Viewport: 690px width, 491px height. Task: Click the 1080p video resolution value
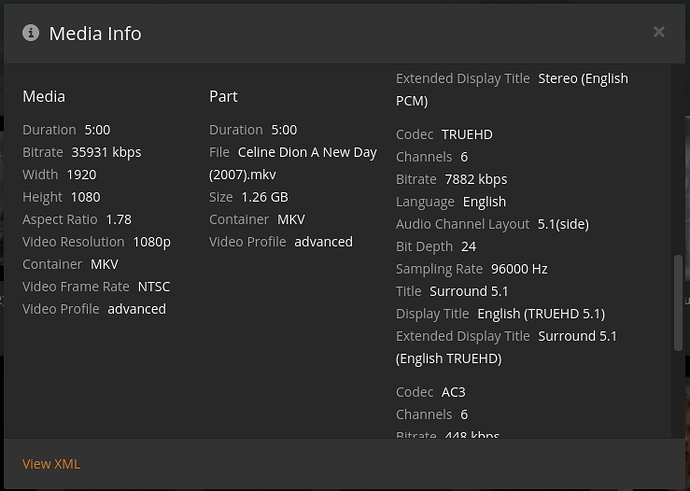point(152,242)
